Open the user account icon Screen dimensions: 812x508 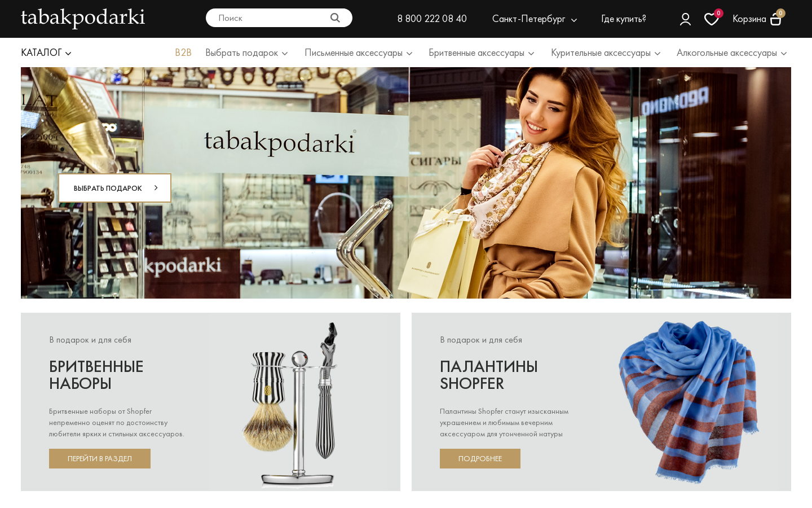point(685,19)
